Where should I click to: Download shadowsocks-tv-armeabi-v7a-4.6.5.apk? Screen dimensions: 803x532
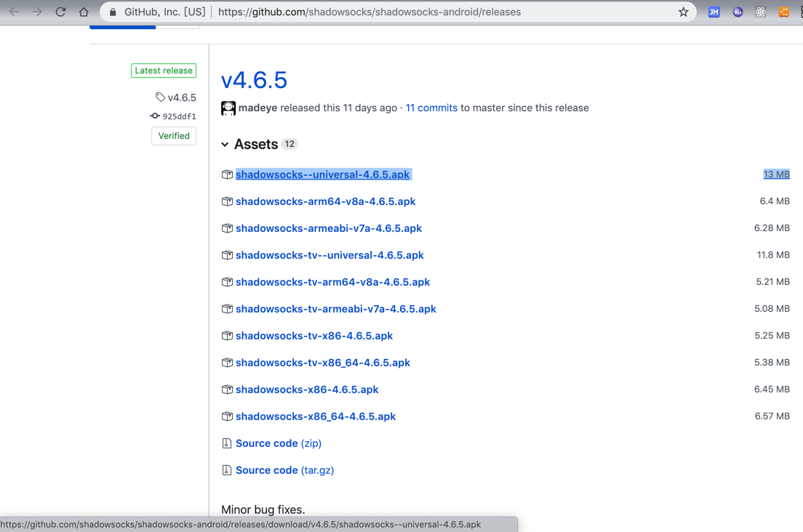pos(336,309)
